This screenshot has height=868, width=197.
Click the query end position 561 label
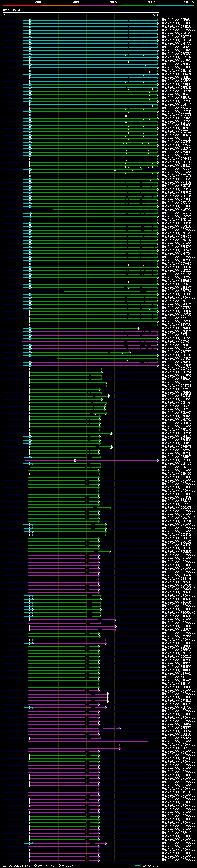pyautogui.click(x=155, y=15)
